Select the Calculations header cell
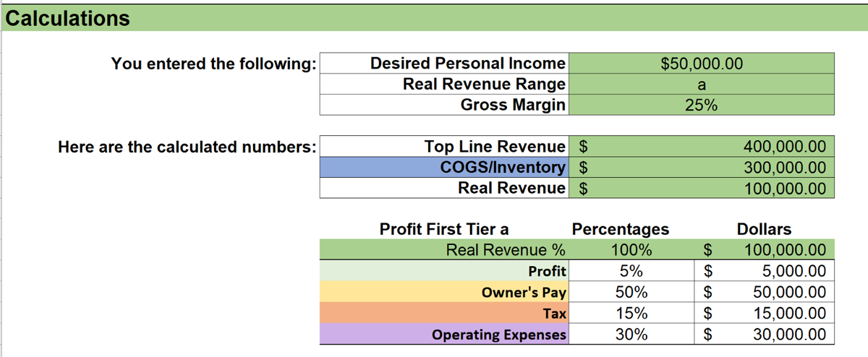This screenshot has width=868, height=357. point(68,18)
